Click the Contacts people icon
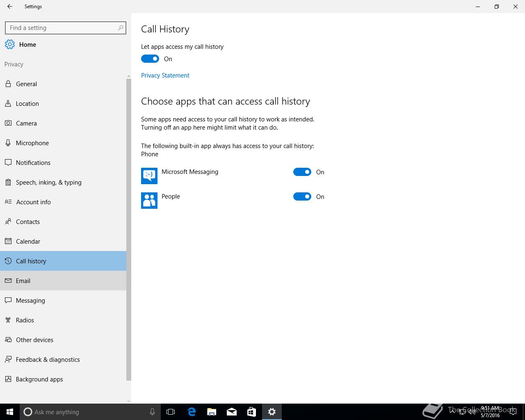 click(8, 221)
